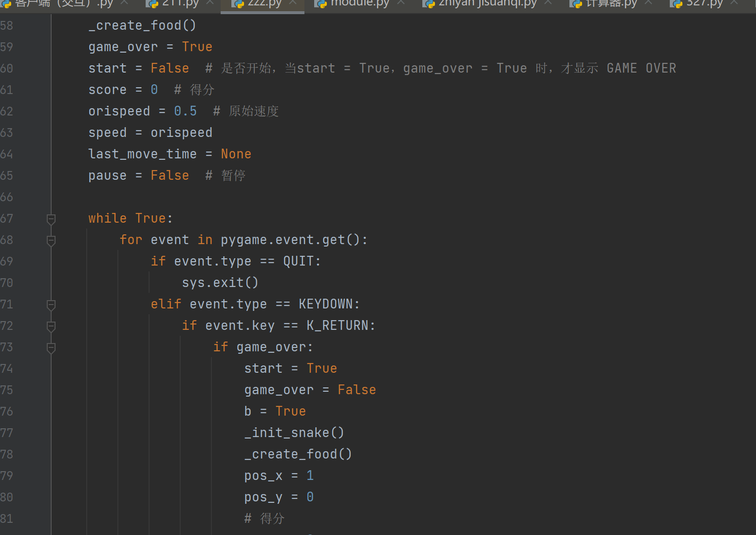Fold the 'elif event.type == KEYDOWN' block
This screenshot has height=535, width=756.
click(51, 305)
